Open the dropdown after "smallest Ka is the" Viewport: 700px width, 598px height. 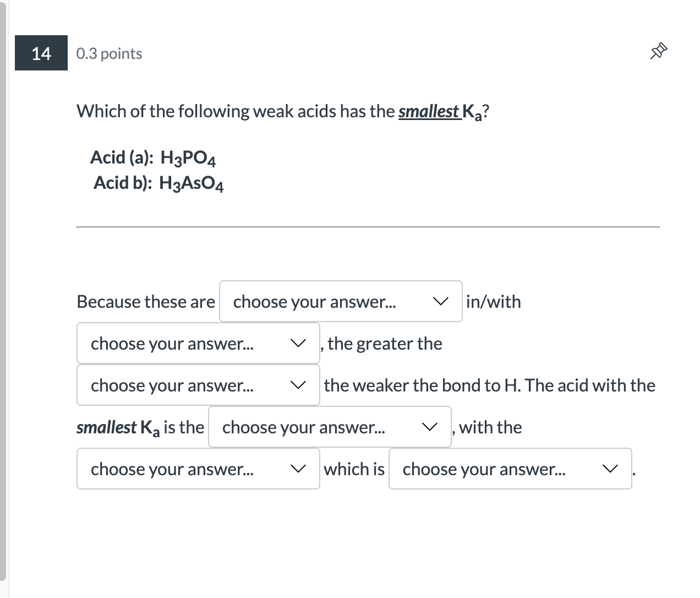[330, 427]
